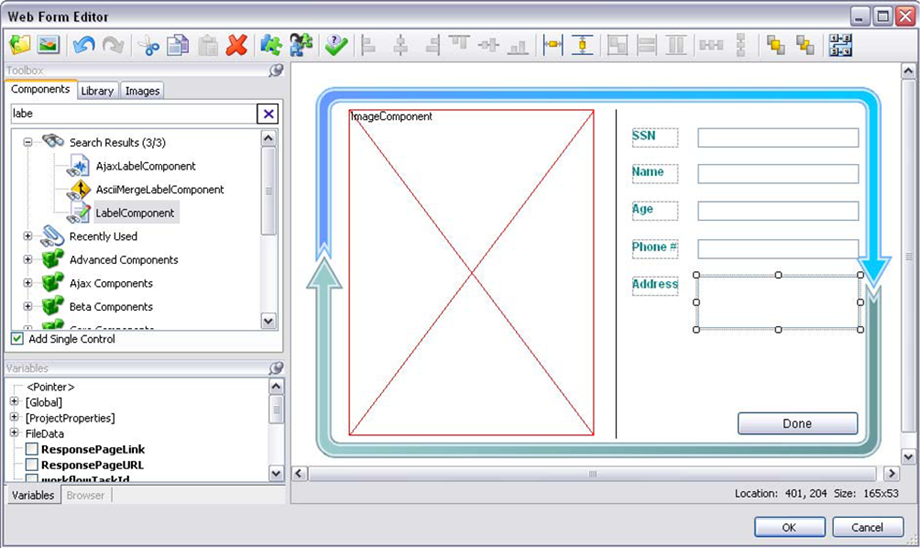
Task: Clear the component search box
Action: pyautogui.click(x=268, y=114)
